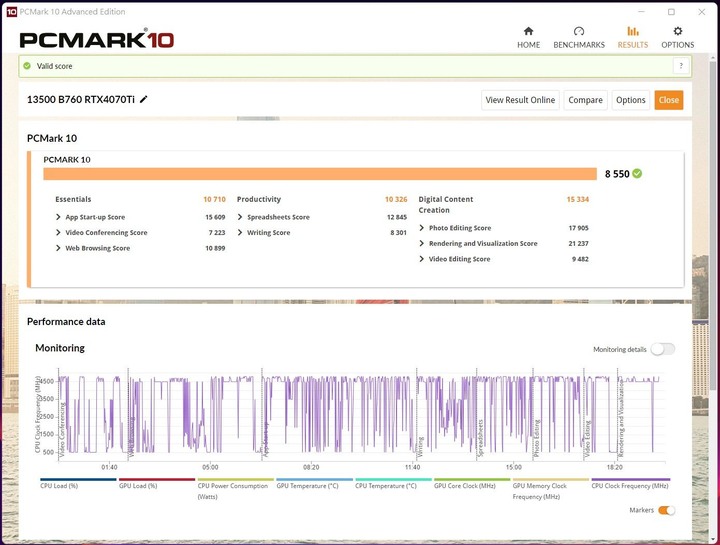
Task: Click the Writing marker in the monitoring chart
Action: point(420,446)
